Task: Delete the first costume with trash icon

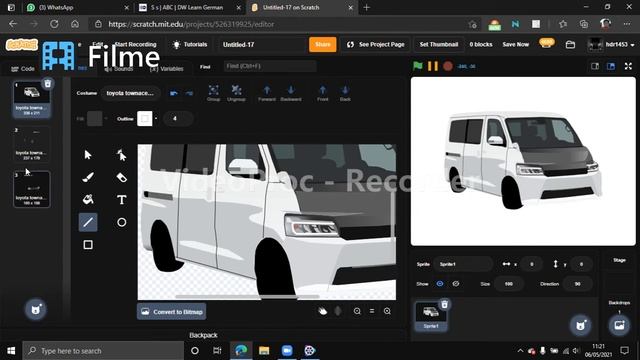Action: click(x=48, y=84)
